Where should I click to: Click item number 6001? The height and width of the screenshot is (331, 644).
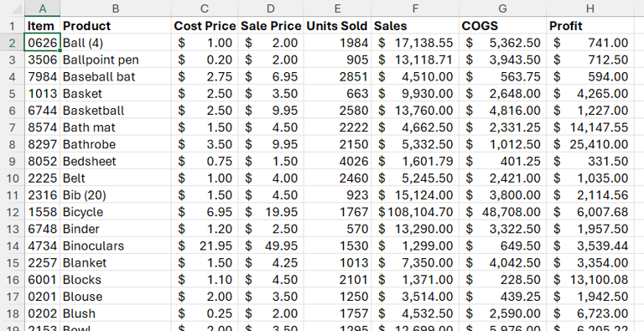coord(42,280)
